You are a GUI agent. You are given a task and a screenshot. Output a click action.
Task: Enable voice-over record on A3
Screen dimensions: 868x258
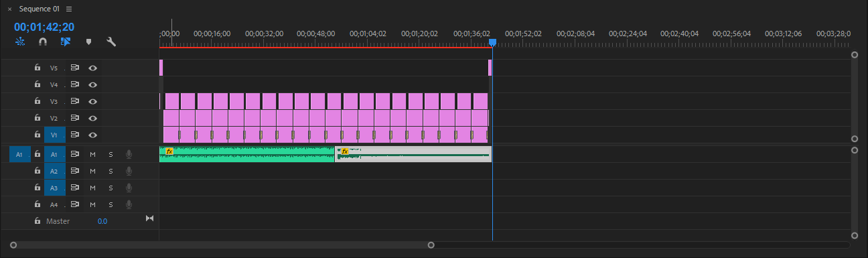tap(129, 188)
